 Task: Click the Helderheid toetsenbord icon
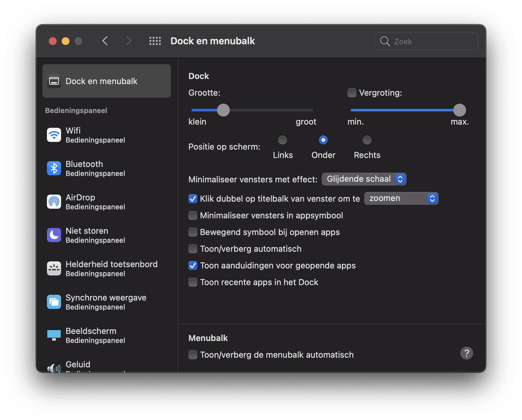[x=54, y=268]
